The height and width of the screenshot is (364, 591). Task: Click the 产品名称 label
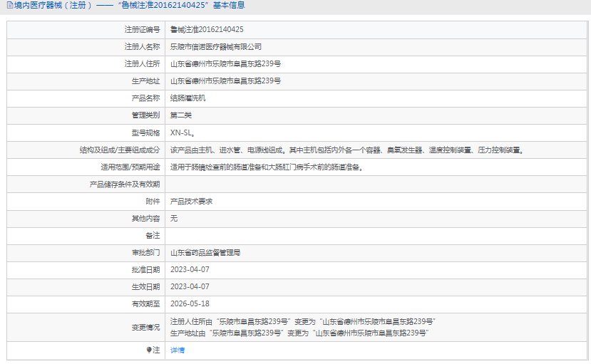146,98
